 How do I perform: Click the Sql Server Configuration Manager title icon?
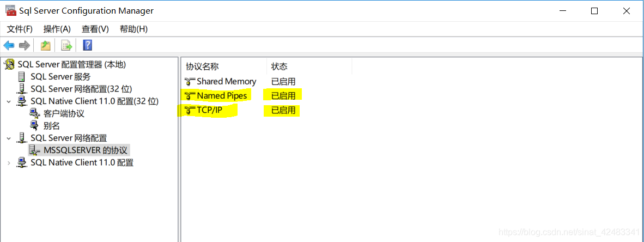pyautogui.click(x=11, y=11)
